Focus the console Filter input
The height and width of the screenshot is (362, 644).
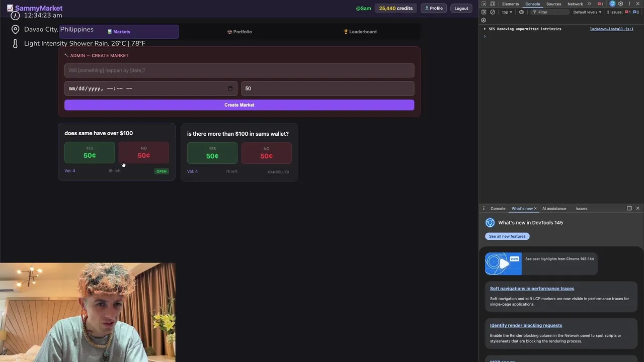(549, 12)
